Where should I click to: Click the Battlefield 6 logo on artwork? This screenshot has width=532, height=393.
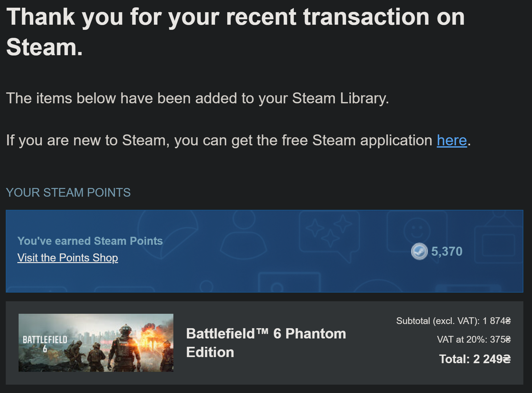[x=45, y=343]
